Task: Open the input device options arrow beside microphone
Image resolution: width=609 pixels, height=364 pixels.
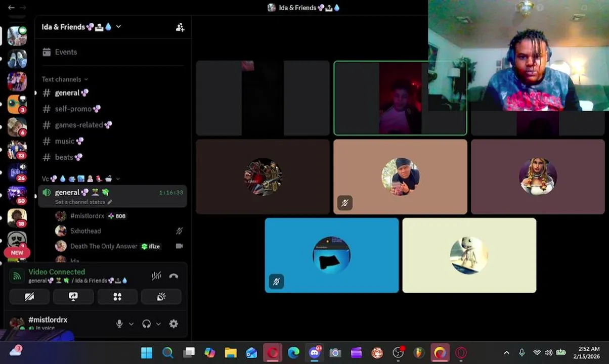Action: pyautogui.click(x=131, y=324)
